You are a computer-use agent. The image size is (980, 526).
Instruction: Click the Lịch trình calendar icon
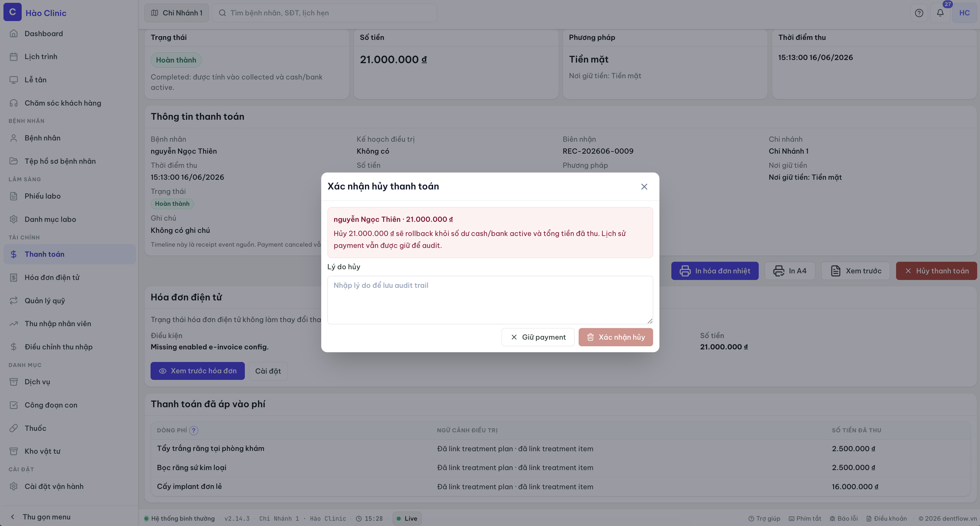point(14,57)
